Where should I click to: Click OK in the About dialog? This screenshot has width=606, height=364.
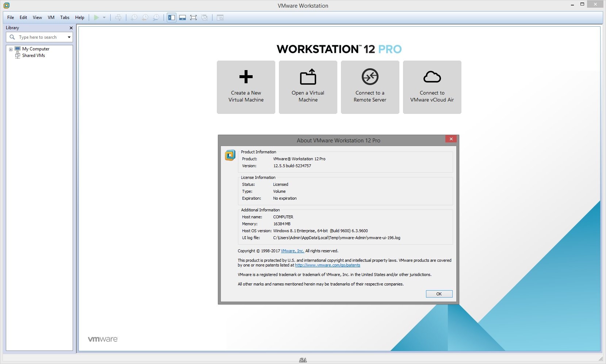click(x=439, y=294)
